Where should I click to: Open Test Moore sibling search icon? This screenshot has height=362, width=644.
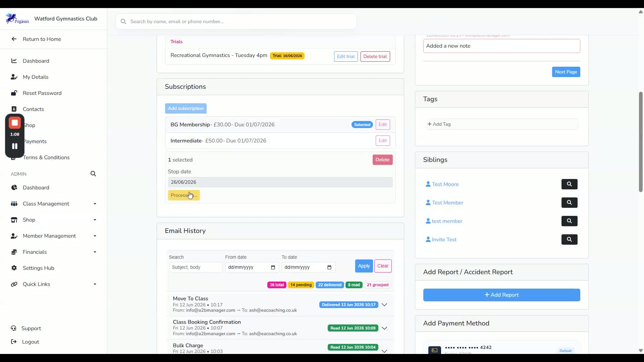click(569, 184)
